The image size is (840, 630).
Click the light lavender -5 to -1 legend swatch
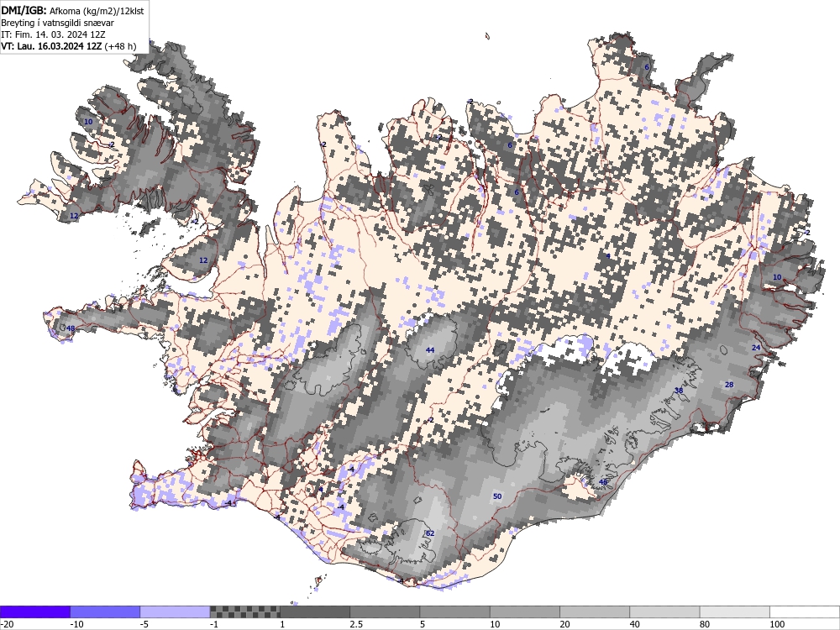(175, 612)
